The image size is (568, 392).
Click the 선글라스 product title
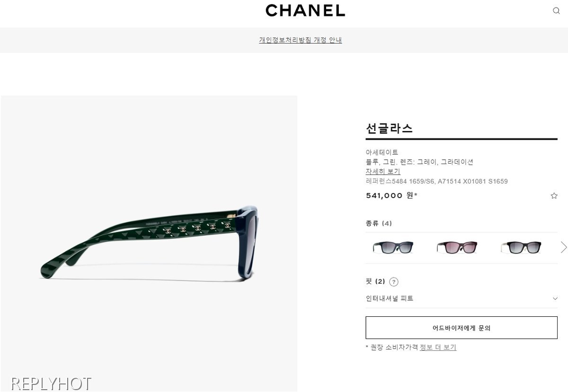coord(389,128)
